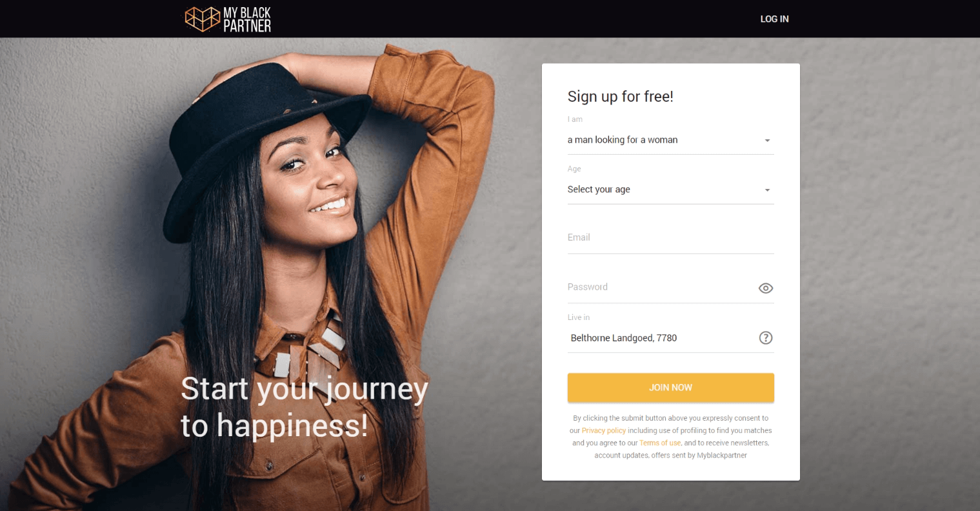Image resolution: width=980 pixels, height=511 pixels.
Task: Click the 'account updates, offers sent by Myblackpartner' text
Action: tap(670, 455)
